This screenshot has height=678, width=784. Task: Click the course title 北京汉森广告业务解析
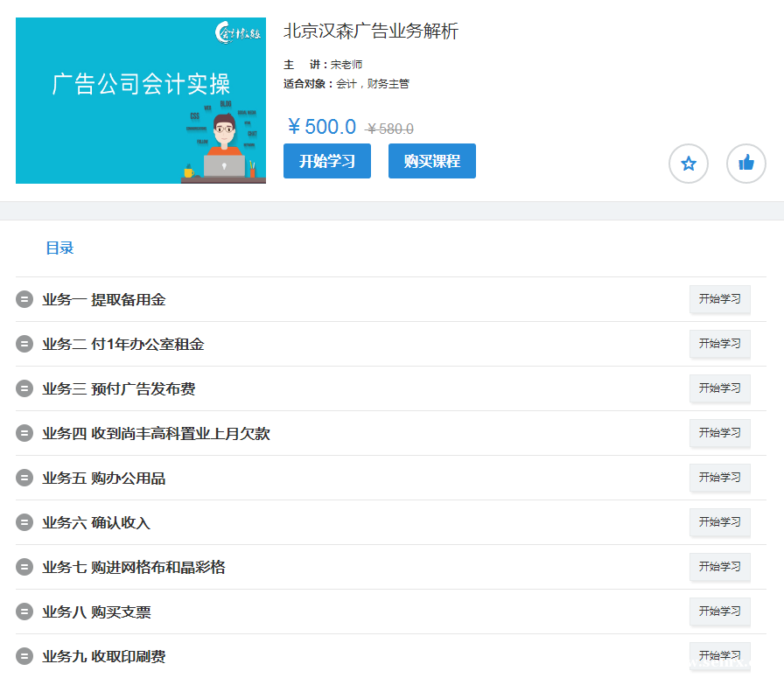(x=370, y=31)
